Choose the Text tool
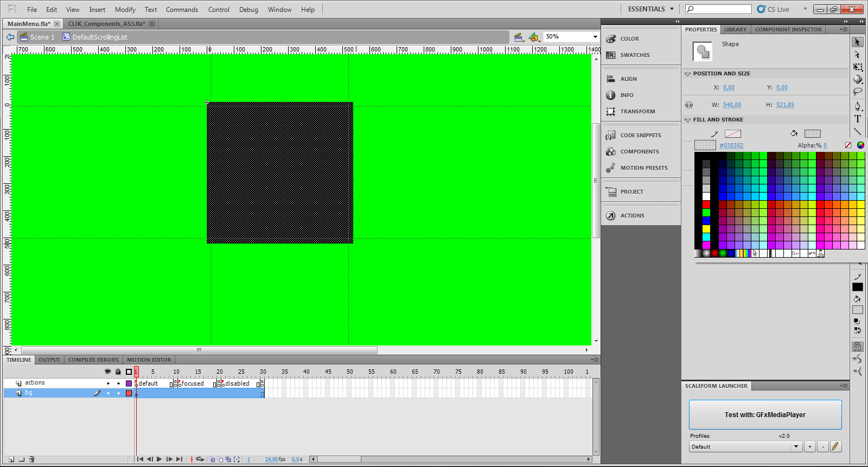The width and height of the screenshot is (868, 467). tap(857, 119)
